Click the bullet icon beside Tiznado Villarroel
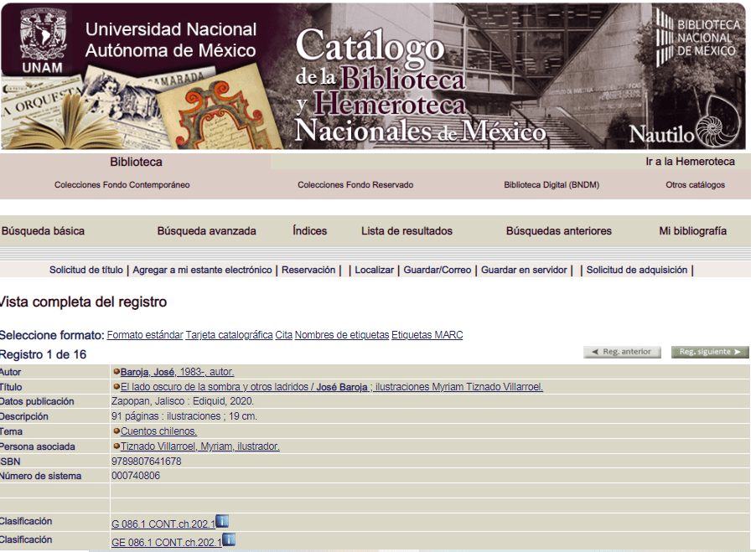756x552 pixels. [116, 446]
